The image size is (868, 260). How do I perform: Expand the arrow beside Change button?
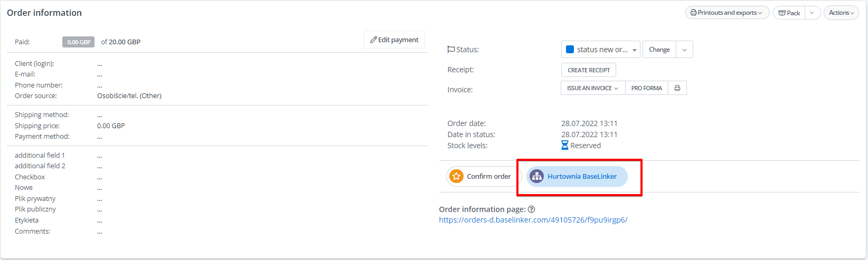(684, 50)
